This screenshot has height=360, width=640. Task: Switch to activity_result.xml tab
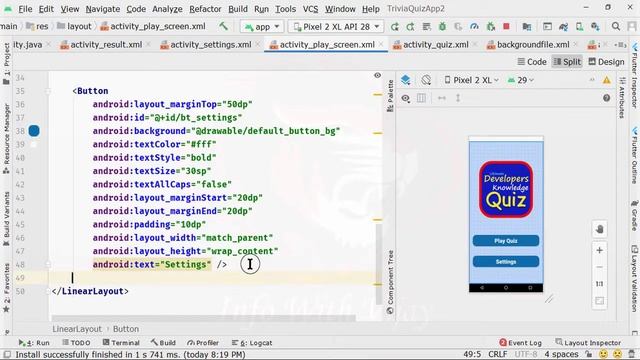click(x=106, y=44)
